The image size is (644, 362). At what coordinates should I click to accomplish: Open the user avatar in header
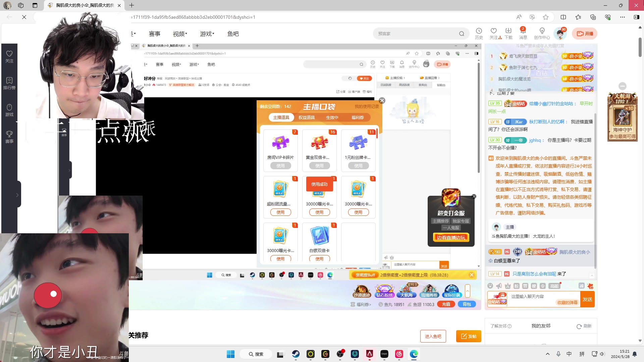click(560, 34)
